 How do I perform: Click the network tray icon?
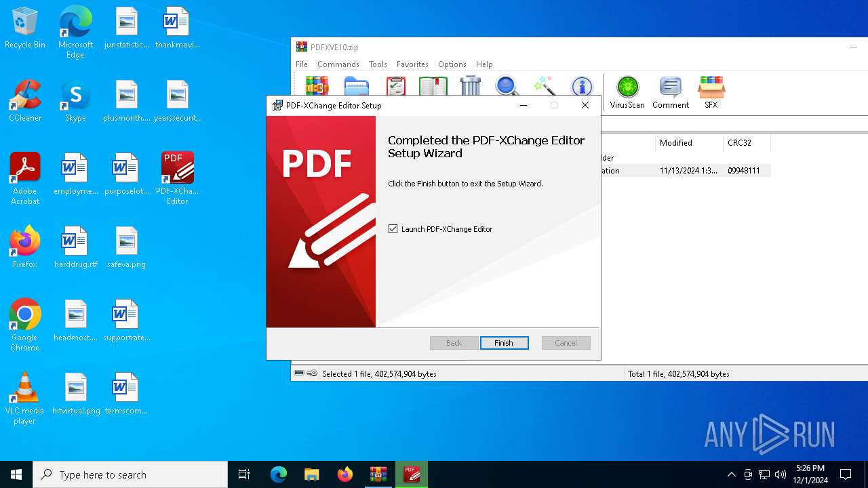(764, 474)
